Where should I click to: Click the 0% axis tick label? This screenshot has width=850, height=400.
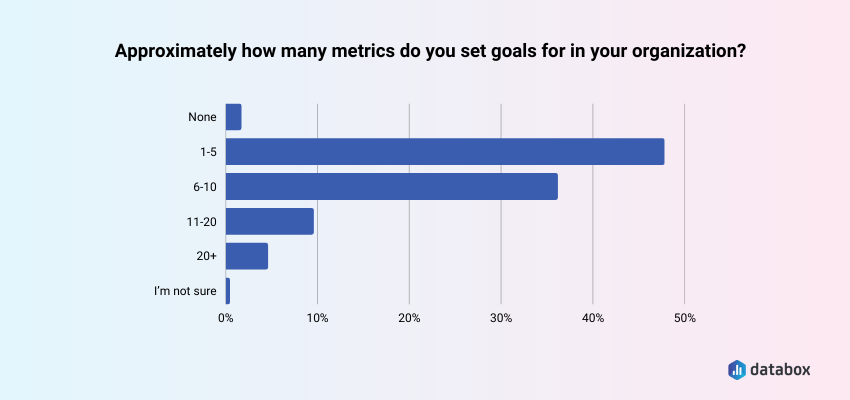coord(226,318)
